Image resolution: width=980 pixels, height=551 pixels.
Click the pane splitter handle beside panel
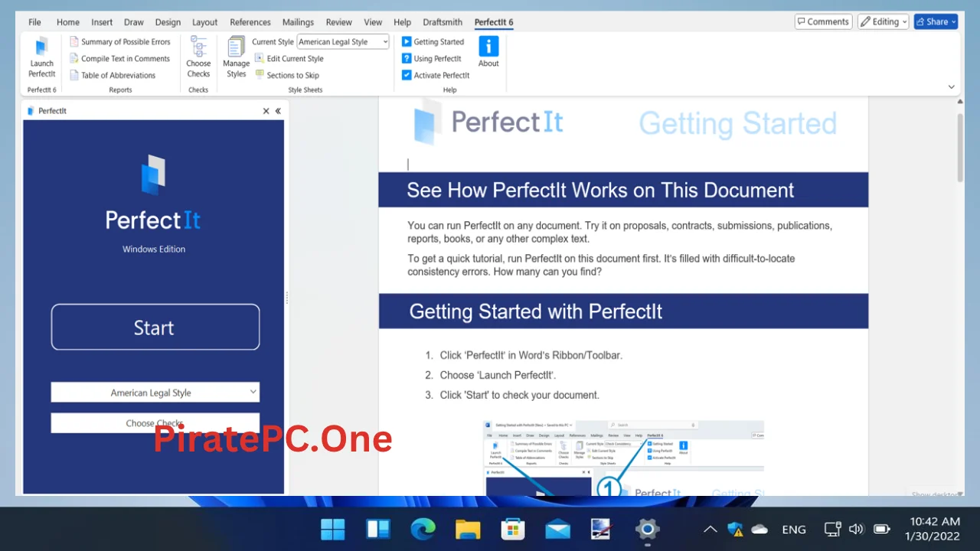[x=287, y=298]
